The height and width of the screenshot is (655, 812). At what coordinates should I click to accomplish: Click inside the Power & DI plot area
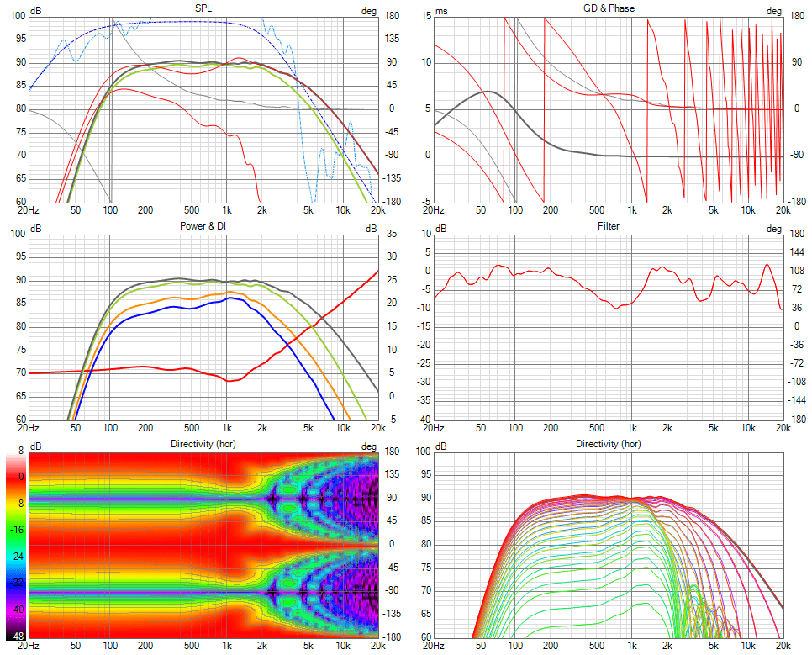click(203, 326)
